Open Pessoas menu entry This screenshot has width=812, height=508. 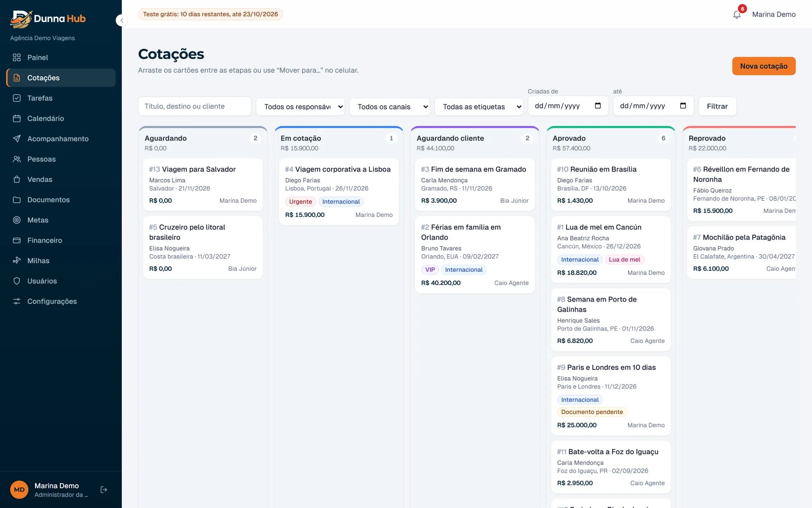(61, 159)
